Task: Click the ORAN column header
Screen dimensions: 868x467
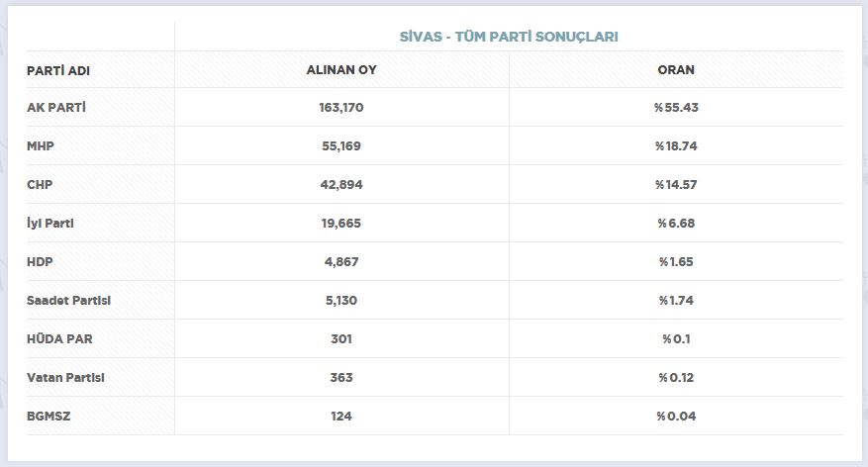Action: click(x=676, y=70)
